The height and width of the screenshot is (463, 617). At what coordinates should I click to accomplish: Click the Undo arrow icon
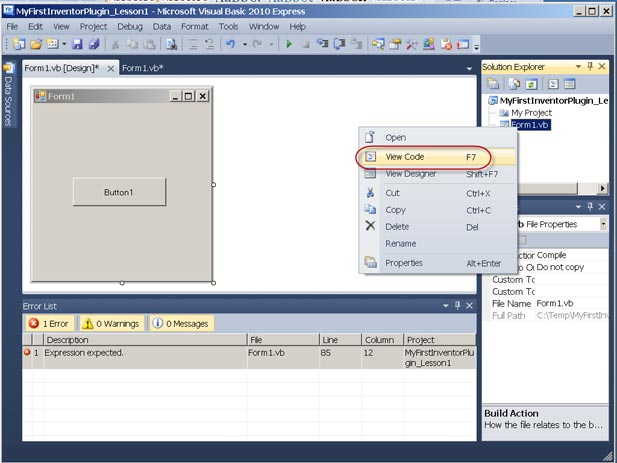click(x=231, y=44)
